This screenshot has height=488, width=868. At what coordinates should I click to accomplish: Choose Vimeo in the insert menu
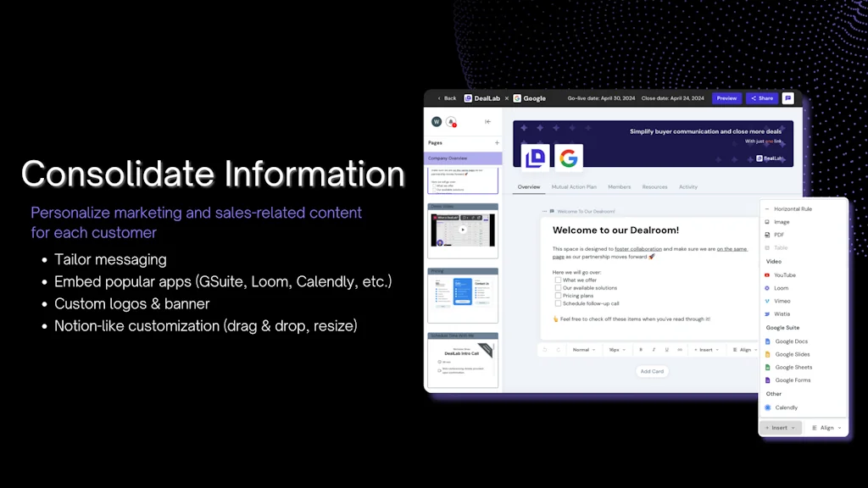coord(780,301)
